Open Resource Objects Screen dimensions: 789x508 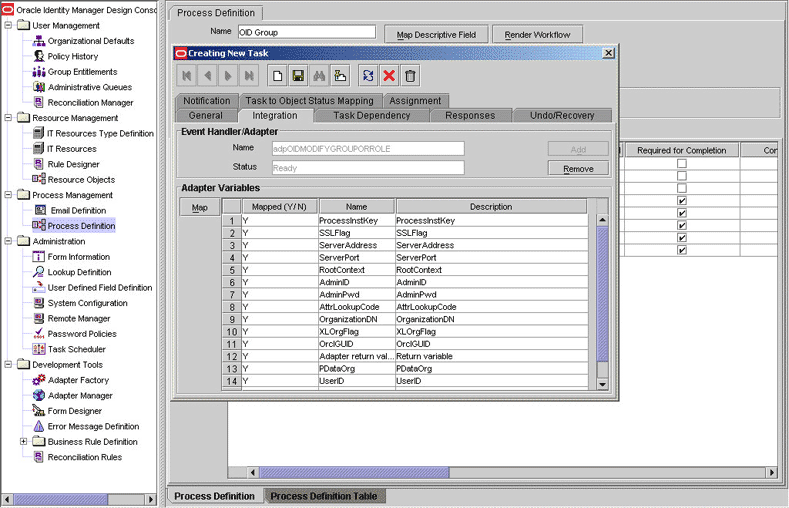(x=81, y=180)
